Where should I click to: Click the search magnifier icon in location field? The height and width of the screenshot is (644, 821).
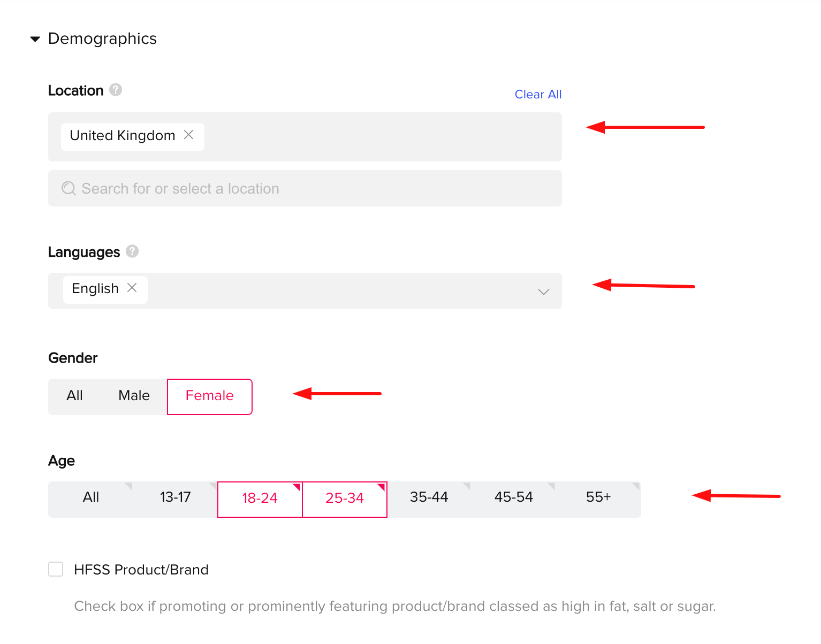click(x=69, y=188)
